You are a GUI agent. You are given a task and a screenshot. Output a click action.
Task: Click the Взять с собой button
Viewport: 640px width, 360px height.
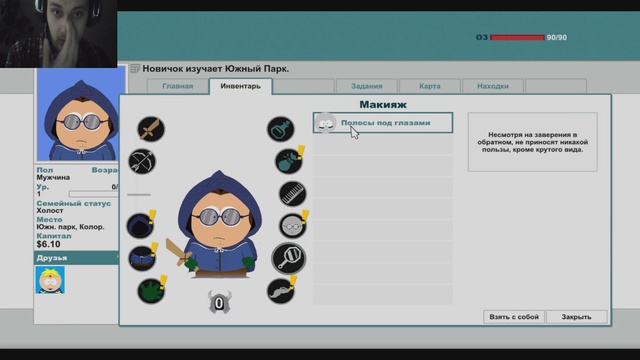[x=514, y=317]
